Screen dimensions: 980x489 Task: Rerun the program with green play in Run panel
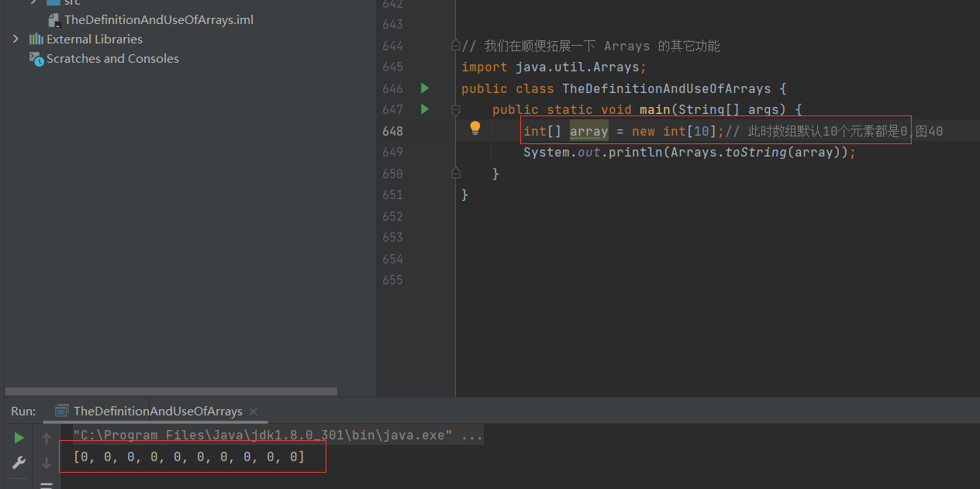[19, 439]
